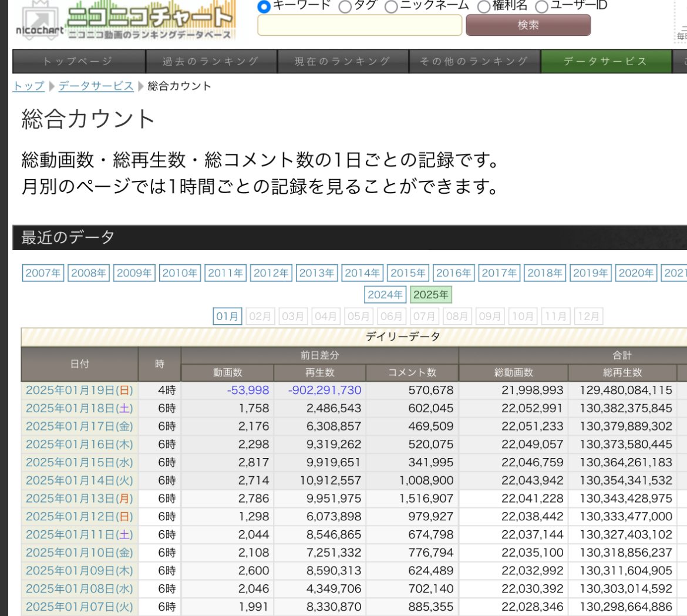Click the 10,912,557 play count cell
Screen dimensions: 687x616
pyautogui.click(x=320, y=480)
